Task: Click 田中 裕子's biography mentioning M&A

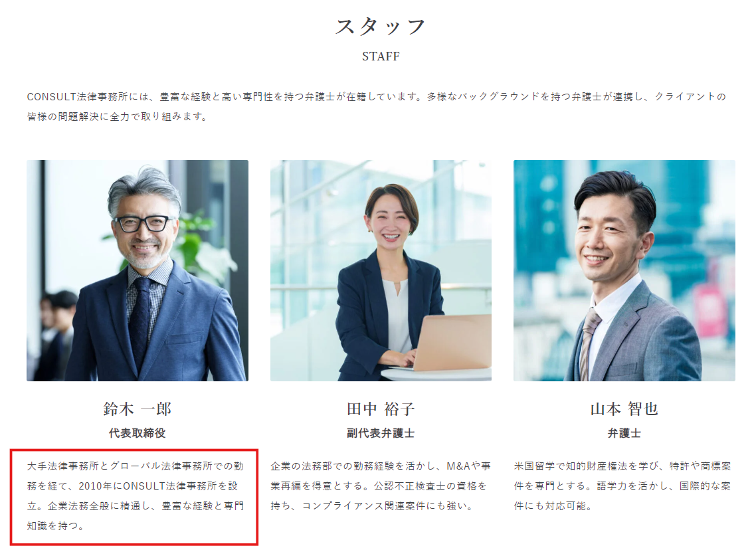Action: coord(381,486)
